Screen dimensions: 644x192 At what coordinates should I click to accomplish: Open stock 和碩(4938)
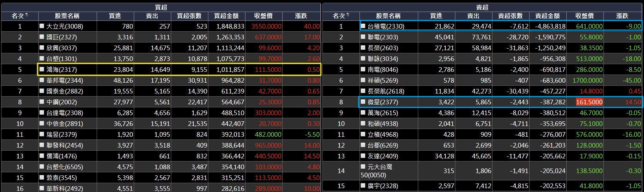click(383, 124)
